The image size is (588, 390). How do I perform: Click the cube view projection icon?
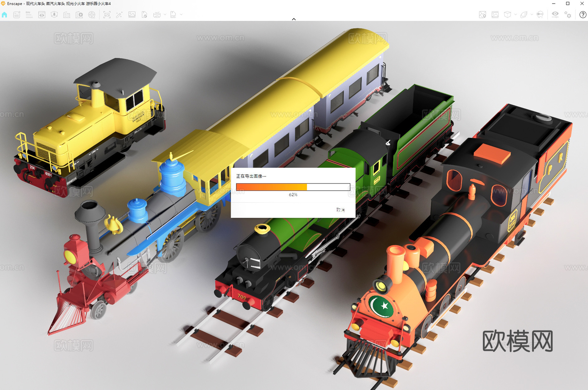(507, 15)
